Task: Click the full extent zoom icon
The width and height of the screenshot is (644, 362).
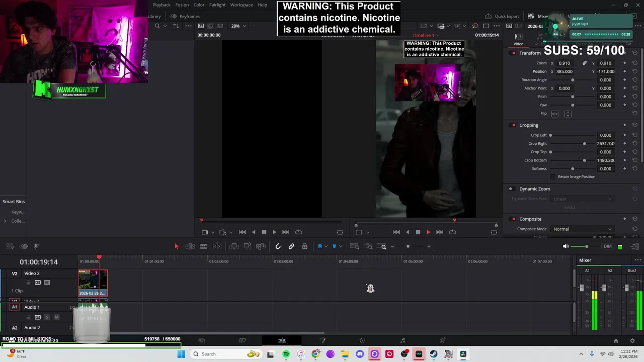Action: (x=354, y=246)
